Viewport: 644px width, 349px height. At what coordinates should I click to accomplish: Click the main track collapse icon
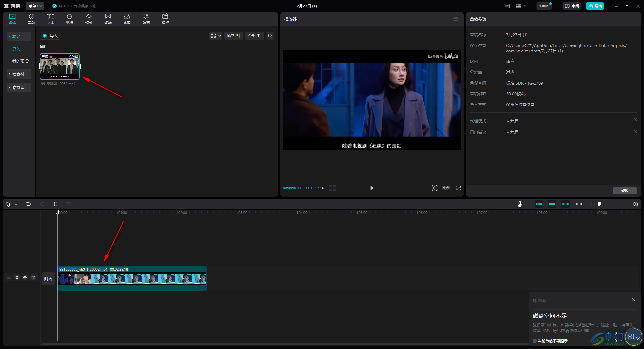9,277
